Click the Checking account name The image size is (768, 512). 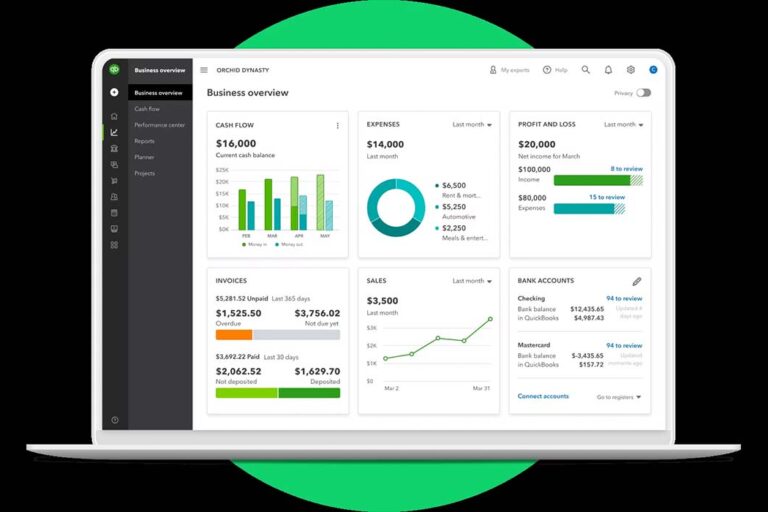pyautogui.click(x=531, y=298)
